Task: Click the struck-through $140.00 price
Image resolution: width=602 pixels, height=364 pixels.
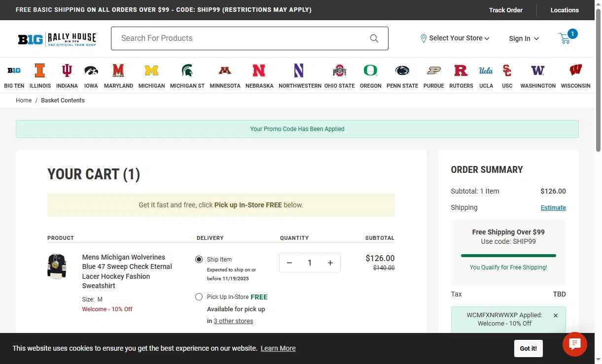Action: point(384,268)
